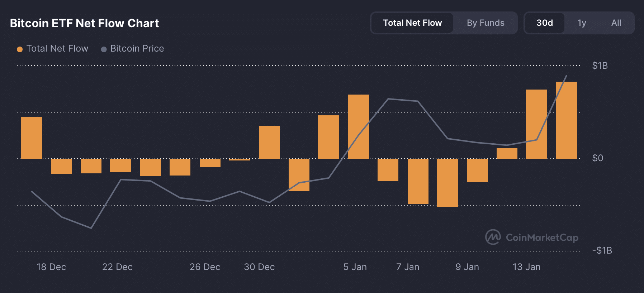Screen dimensions: 644x293
Task: Select the leftmost orange bar in the chart
Action: (x=32, y=138)
